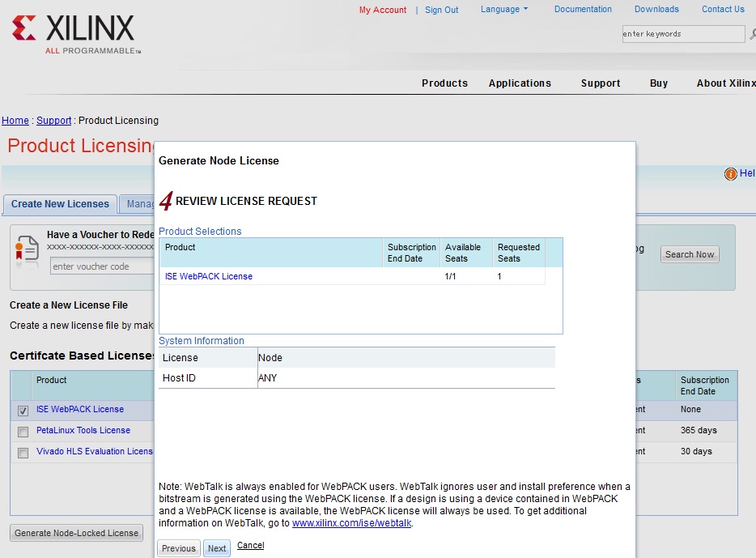
Task: Open the Products menu
Action: point(444,83)
